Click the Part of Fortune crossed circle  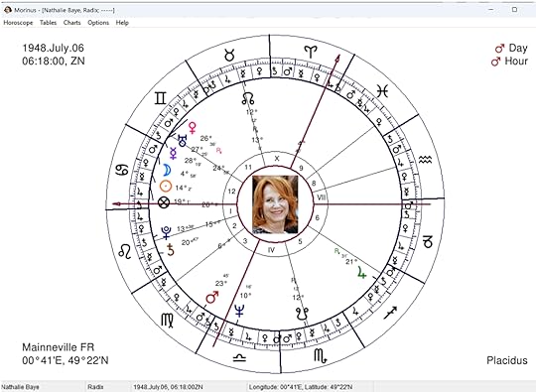tap(164, 202)
